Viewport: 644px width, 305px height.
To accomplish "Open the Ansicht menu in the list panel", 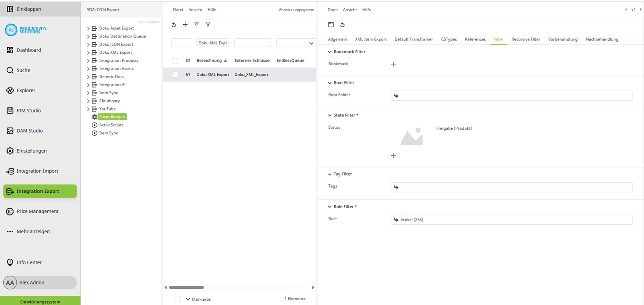I will pos(195,10).
